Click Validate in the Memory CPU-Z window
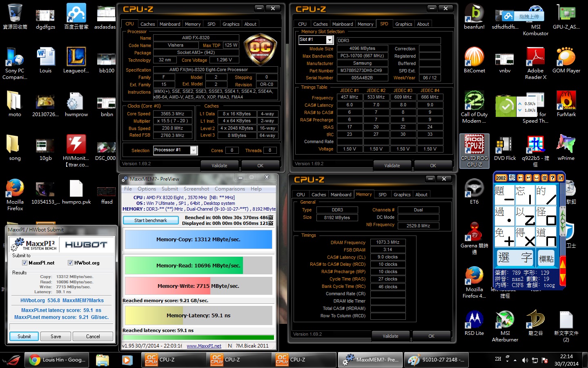 pos(390,336)
